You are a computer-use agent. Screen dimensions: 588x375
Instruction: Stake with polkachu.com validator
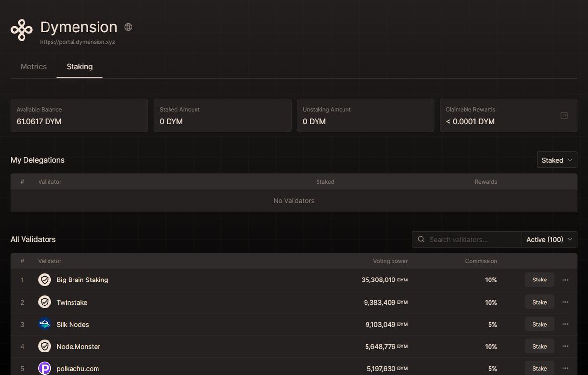coord(539,368)
